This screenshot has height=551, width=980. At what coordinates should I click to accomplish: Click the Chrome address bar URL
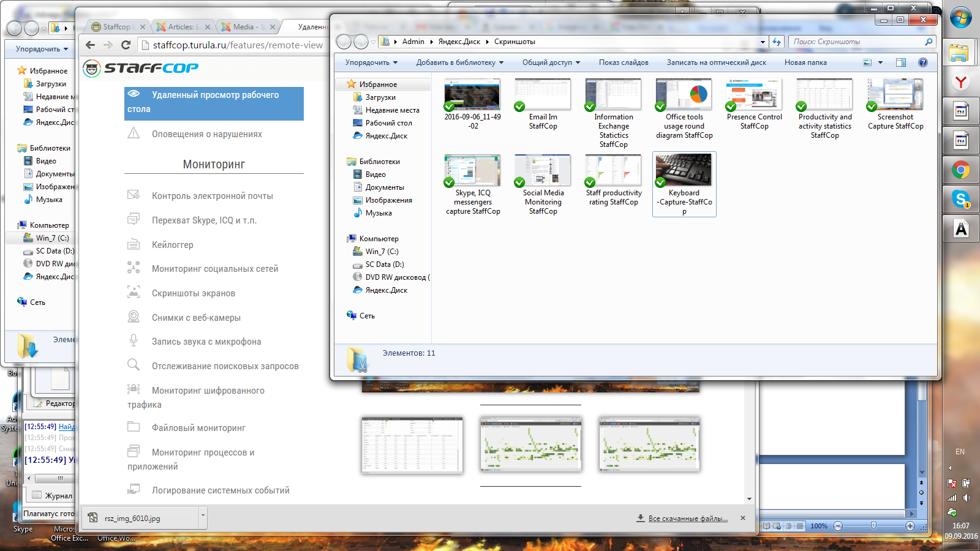click(x=238, y=45)
